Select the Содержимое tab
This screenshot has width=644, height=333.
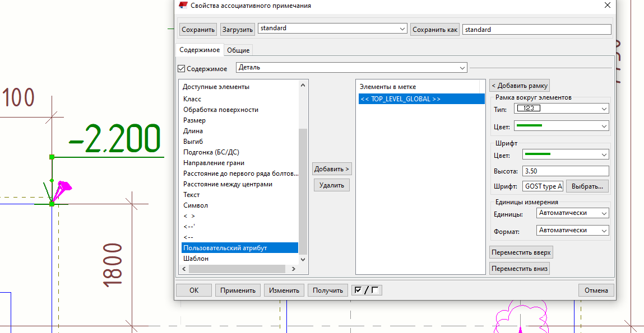point(200,50)
